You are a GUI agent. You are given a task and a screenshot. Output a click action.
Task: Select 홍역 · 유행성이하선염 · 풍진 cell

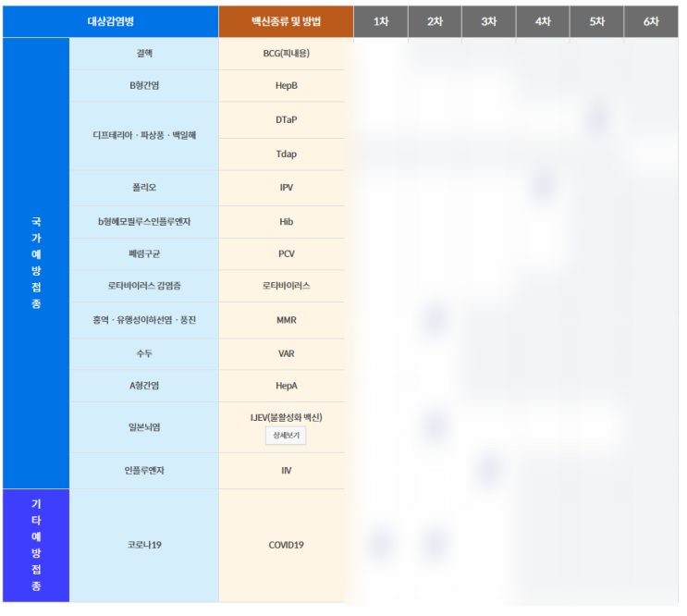(144, 320)
